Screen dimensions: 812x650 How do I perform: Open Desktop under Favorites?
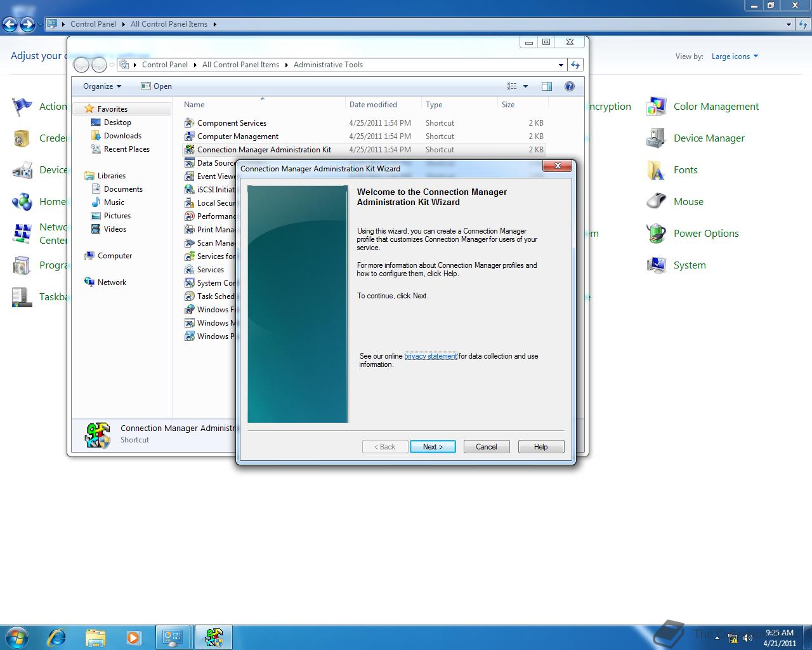point(117,123)
